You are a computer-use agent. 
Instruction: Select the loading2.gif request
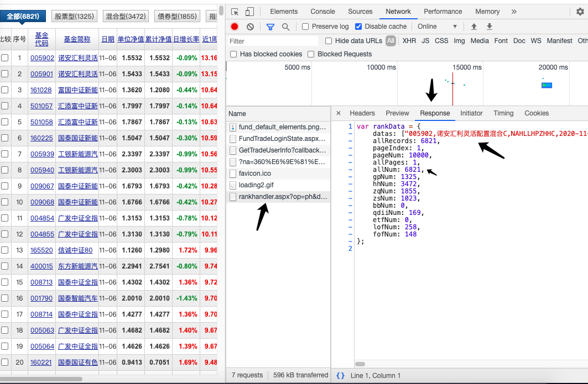pos(278,185)
